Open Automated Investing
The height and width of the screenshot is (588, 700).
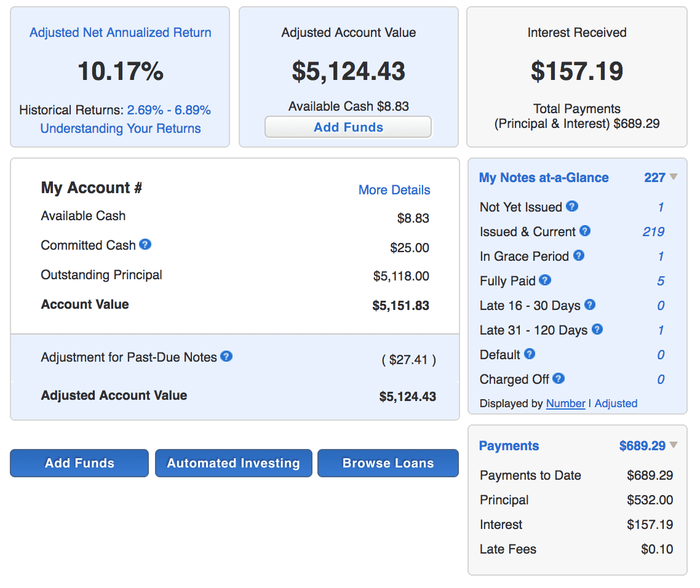pyautogui.click(x=234, y=463)
